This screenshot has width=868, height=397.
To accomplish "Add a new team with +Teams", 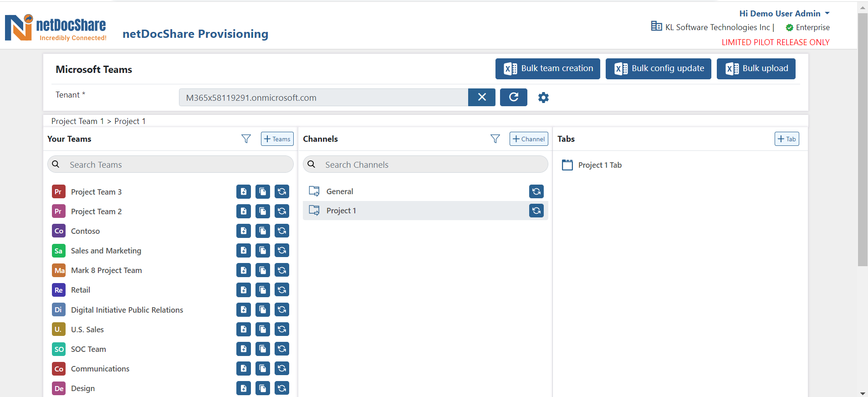I will pyautogui.click(x=277, y=139).
